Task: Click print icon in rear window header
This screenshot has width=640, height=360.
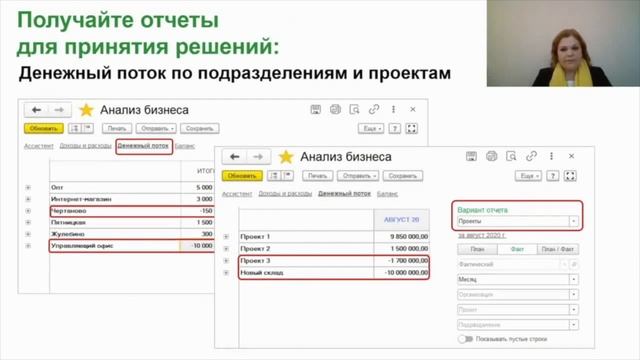Action: [335, 109]
